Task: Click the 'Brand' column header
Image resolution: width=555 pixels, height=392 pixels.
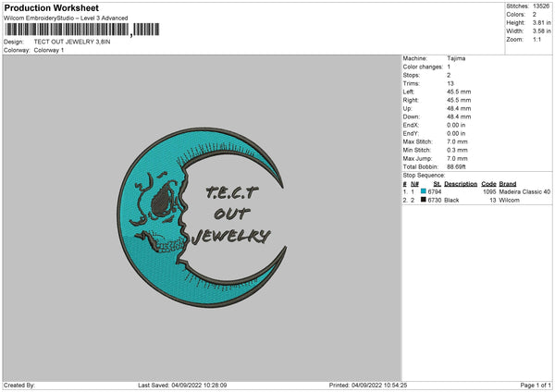Action: [508, 184]
